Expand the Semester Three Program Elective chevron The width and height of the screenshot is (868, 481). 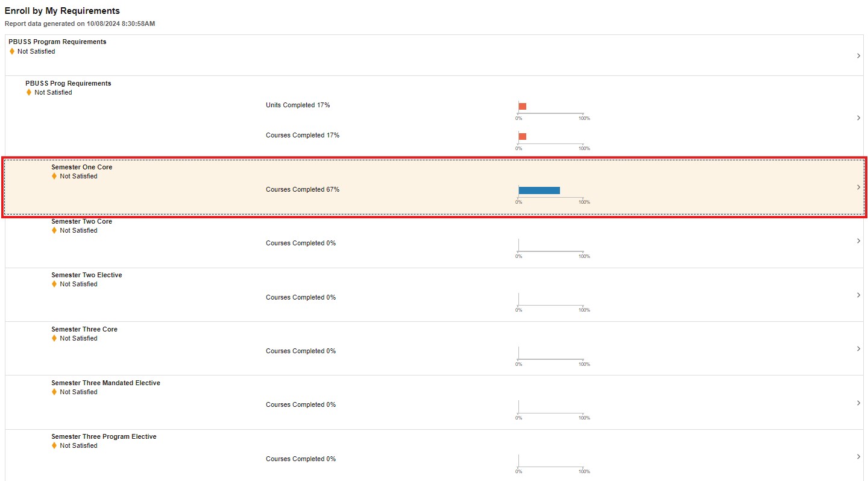(x=858, y=457)
